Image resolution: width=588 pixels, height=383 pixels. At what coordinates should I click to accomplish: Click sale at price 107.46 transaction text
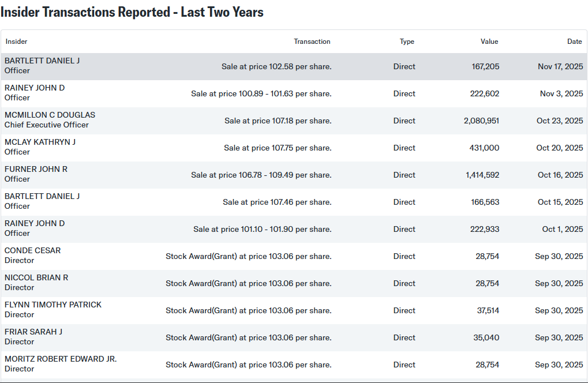tap(277, 202)
